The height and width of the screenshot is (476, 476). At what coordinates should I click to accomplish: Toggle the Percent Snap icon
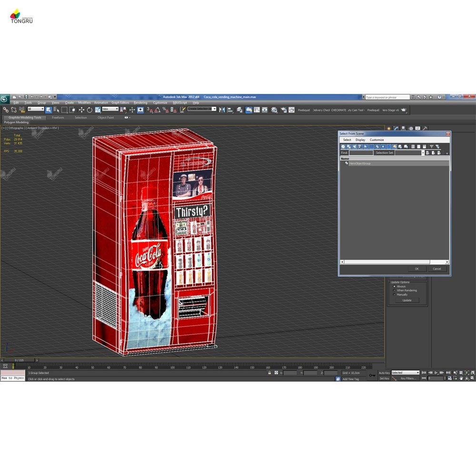166,110
